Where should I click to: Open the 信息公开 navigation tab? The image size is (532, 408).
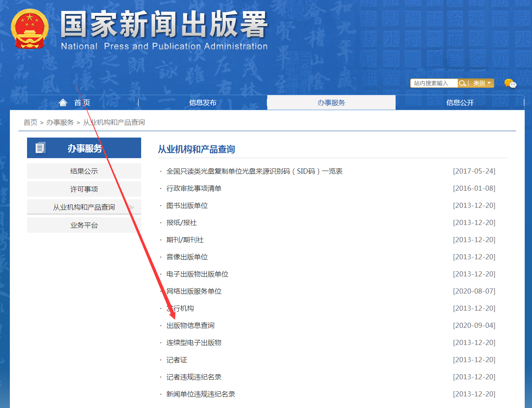[460, 103]
